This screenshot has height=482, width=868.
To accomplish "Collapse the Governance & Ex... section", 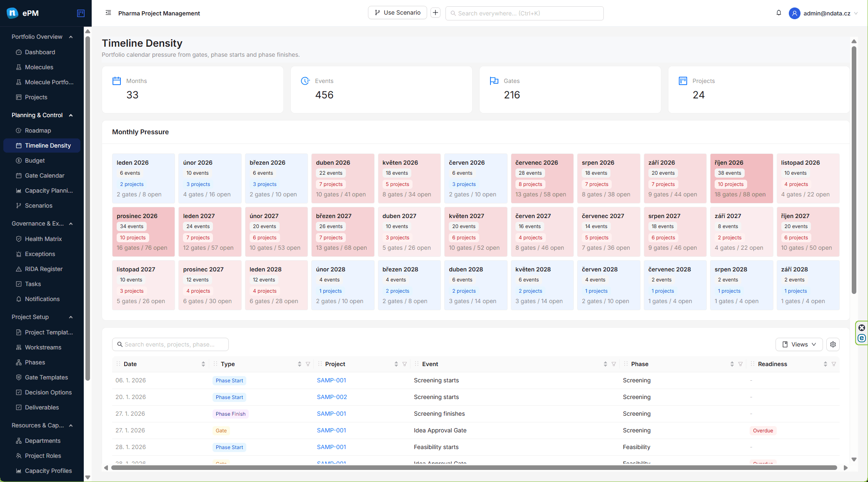I will click(71, 223).
